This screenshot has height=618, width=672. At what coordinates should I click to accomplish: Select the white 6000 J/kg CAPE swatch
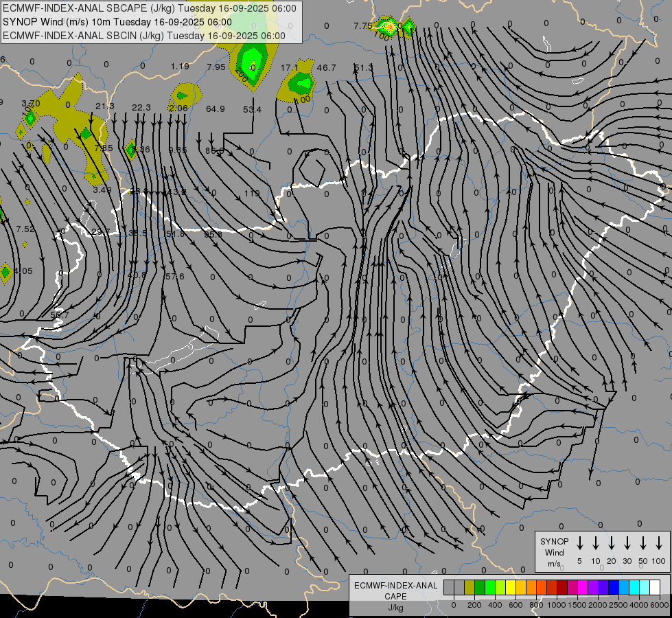click(x=655, y=588)
